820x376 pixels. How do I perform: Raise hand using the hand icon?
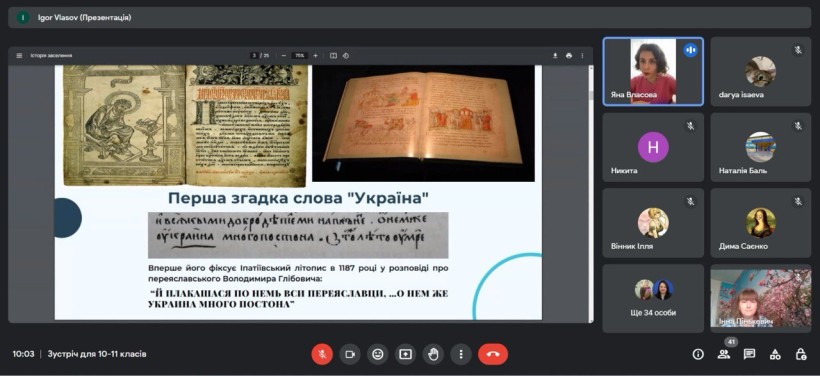pos(433,354)
